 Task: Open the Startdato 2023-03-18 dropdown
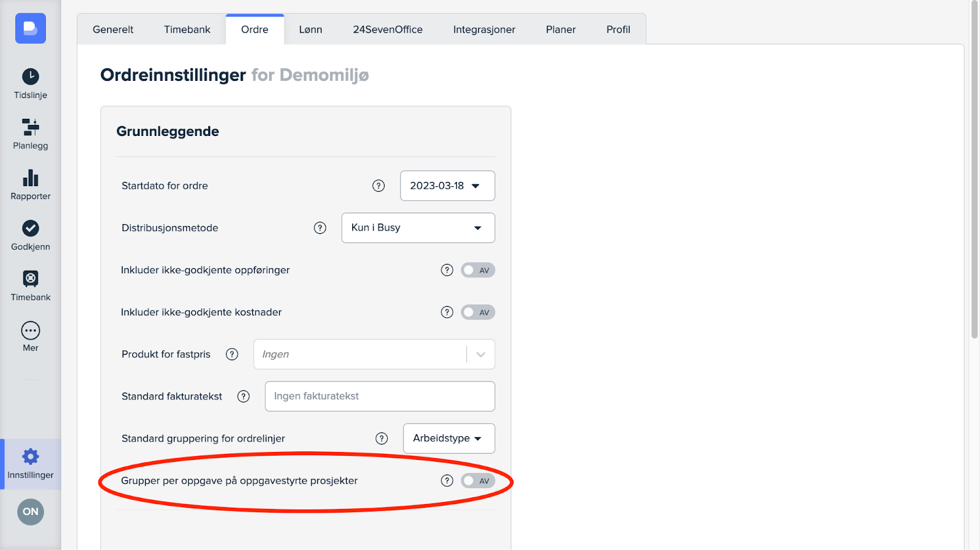click(x=447, y=186)
